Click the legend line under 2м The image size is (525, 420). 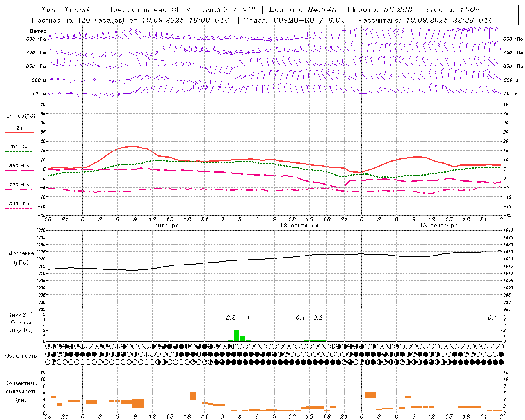point(19,132)
